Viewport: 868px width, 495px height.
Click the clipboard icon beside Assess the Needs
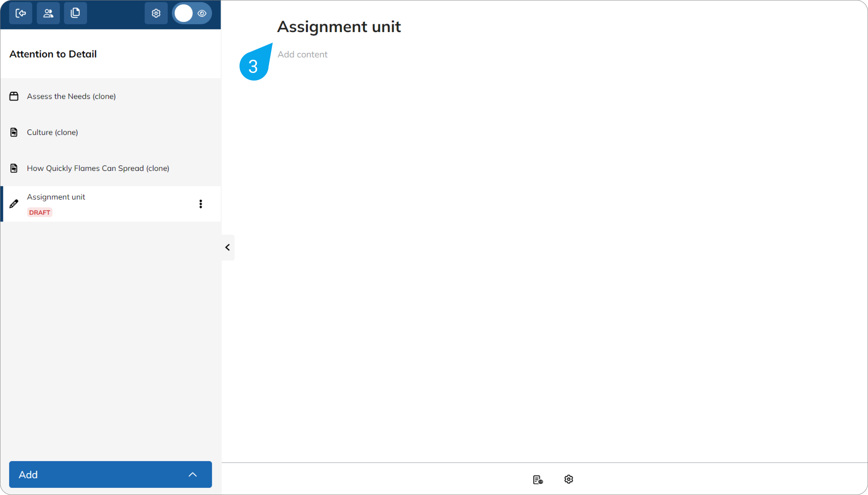(x=14, y=96)
